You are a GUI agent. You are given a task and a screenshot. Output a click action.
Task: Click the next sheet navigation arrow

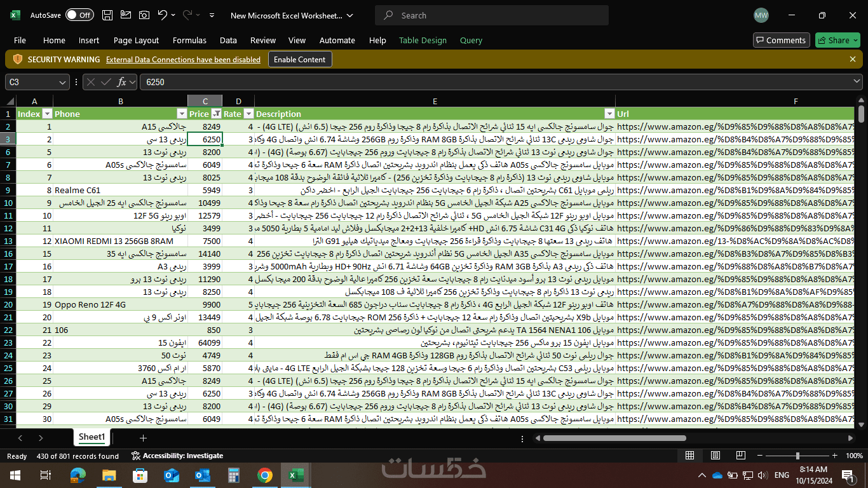tap(41, 438)
